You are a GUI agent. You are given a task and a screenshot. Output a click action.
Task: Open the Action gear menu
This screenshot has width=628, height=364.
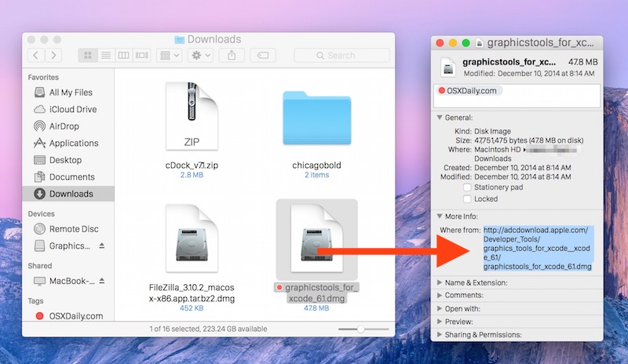(x=201, y=55)
